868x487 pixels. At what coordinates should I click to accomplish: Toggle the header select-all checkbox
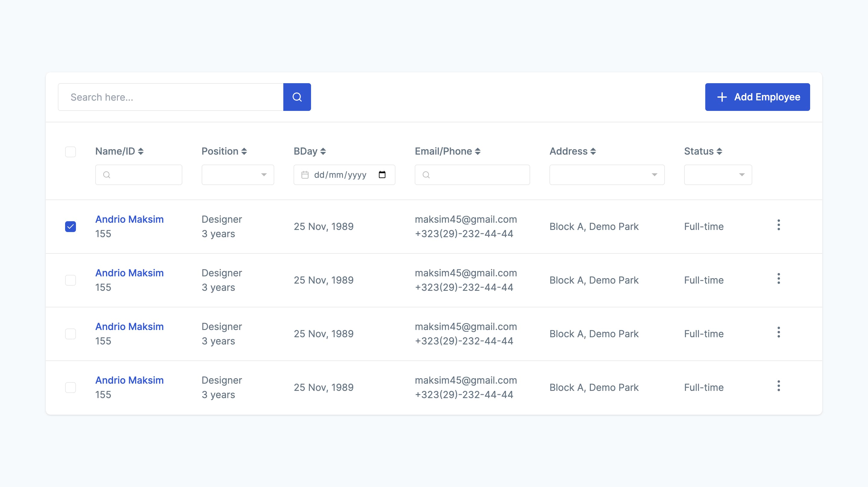click(71, 151)
